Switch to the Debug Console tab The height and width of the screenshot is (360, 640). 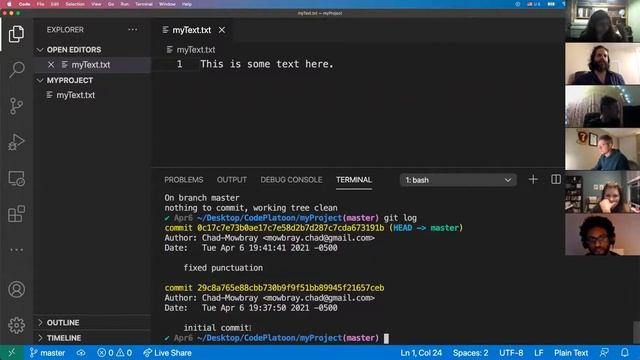coord(291,180)
